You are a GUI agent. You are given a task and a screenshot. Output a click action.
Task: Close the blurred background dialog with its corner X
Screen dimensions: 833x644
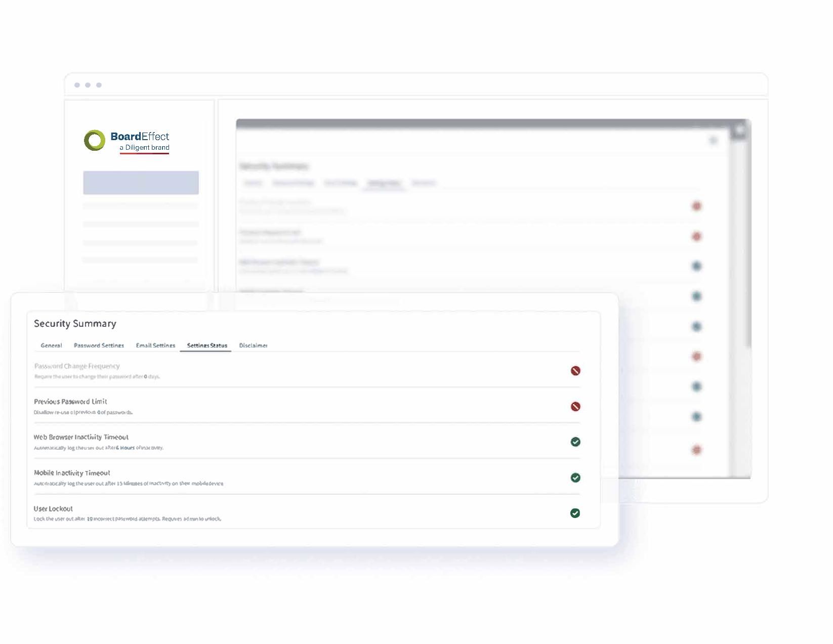pos(740,131)
